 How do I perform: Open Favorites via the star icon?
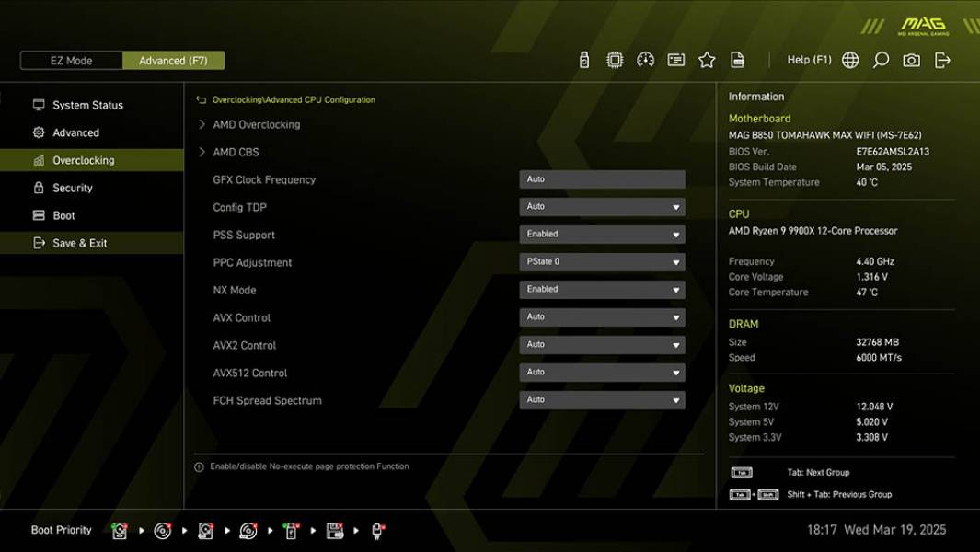point(707,60)
